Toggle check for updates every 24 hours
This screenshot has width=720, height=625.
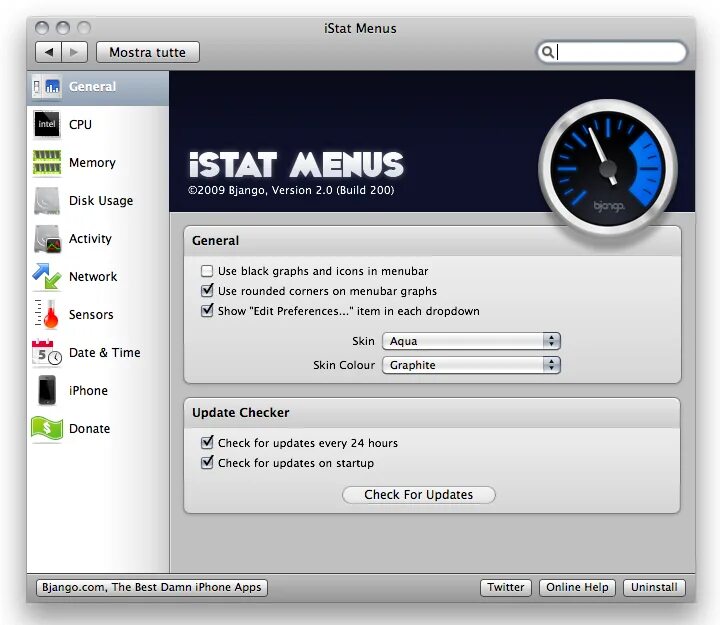(x=207, y=443)
